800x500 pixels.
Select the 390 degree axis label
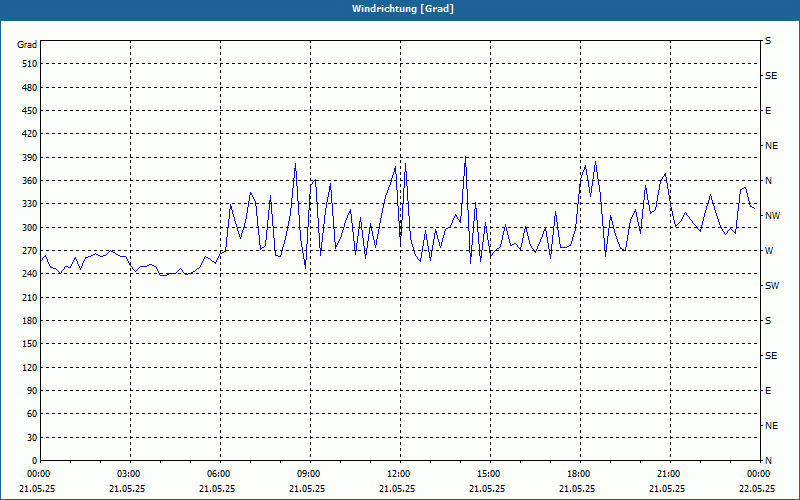click(30, 158)
